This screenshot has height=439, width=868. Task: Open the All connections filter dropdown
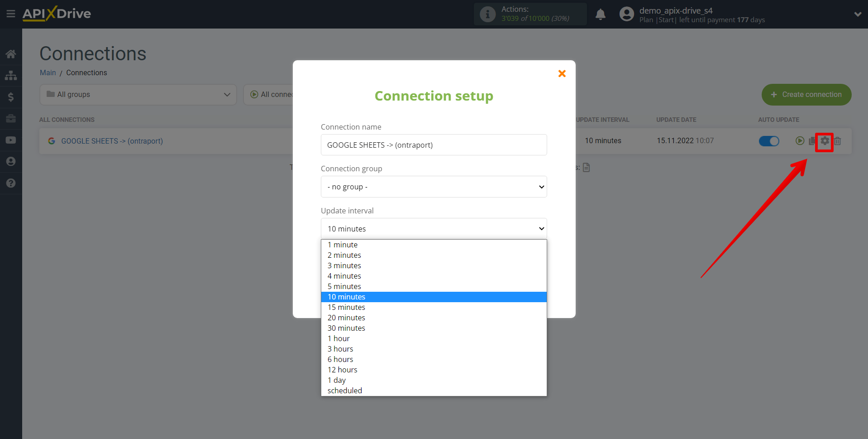click(x=268, y=95)
